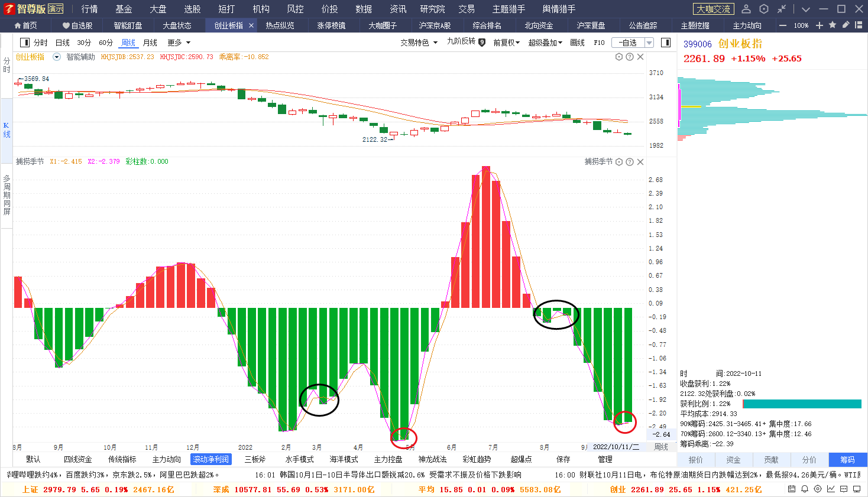Select the 60分 period

(x=106, y=43)
